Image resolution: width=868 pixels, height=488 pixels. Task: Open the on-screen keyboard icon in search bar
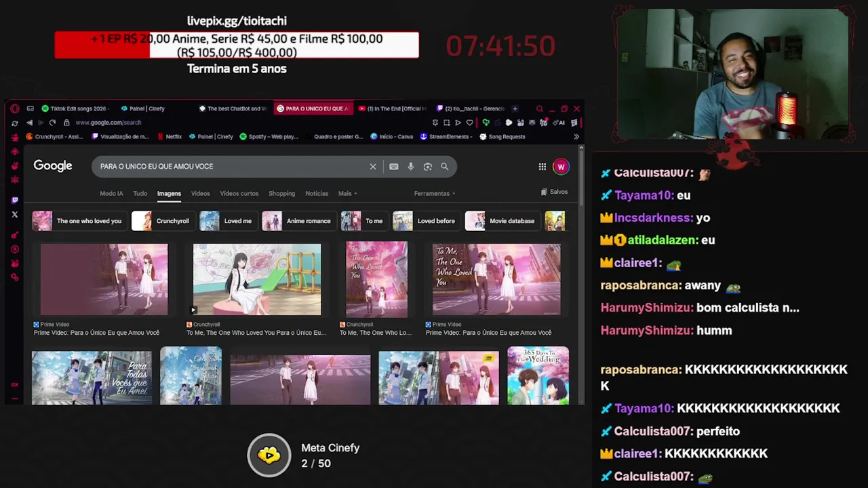click(x=394, y=167)
